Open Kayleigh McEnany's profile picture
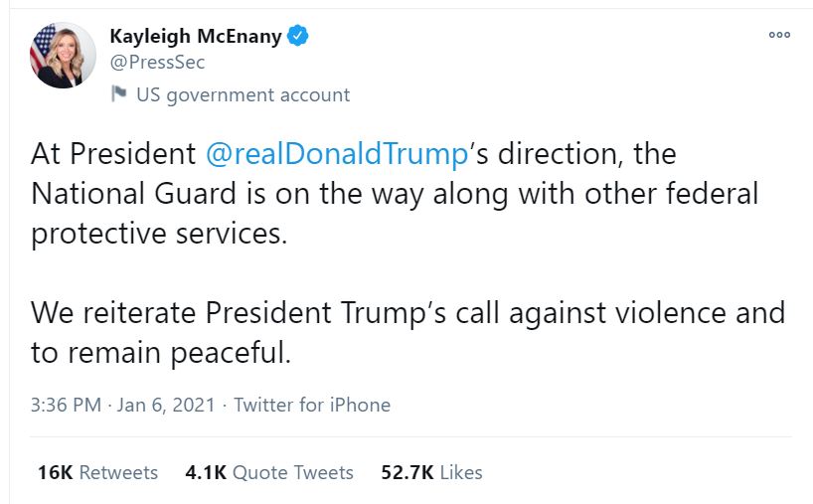This screenshot has width=813, height=504. [57, 56]
